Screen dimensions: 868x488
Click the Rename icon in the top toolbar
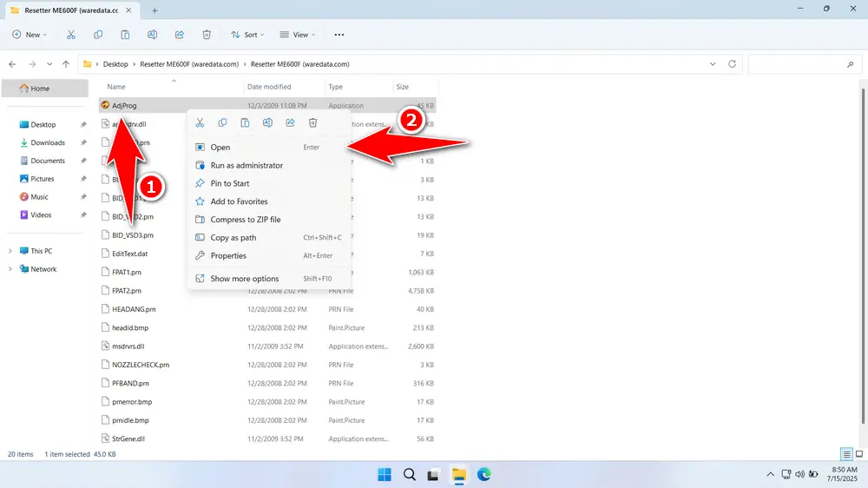click(152, 35)
